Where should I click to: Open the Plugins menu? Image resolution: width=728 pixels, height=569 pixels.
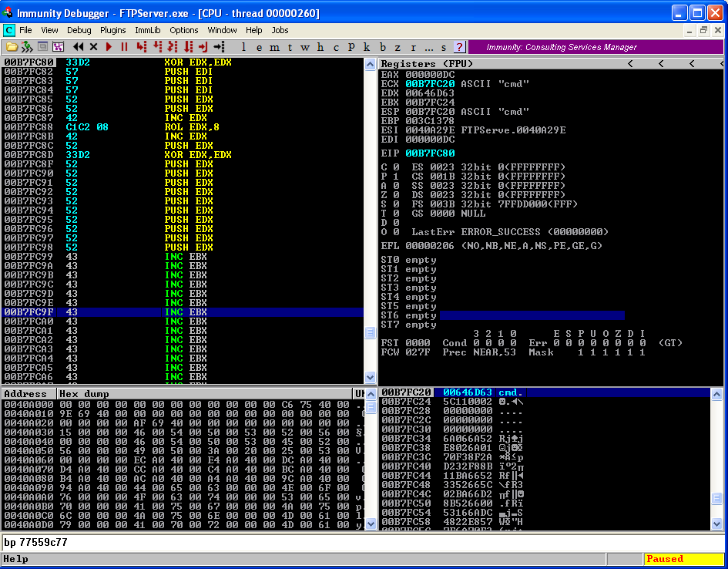[112, 30]
